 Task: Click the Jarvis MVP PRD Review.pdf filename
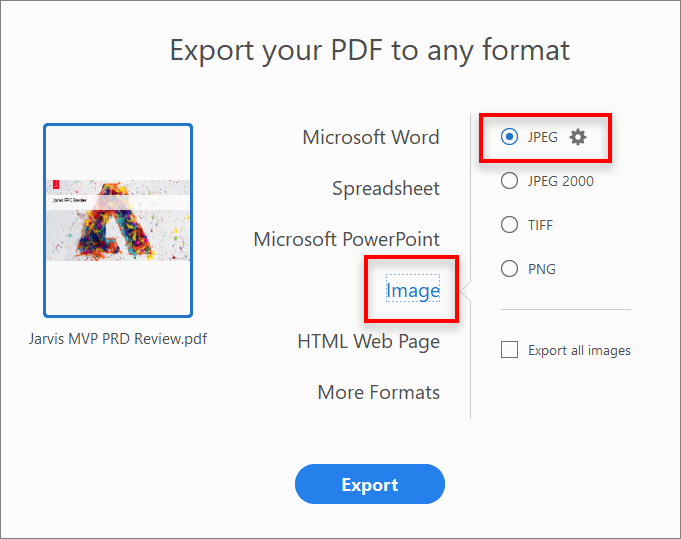[x=118, y=338]
